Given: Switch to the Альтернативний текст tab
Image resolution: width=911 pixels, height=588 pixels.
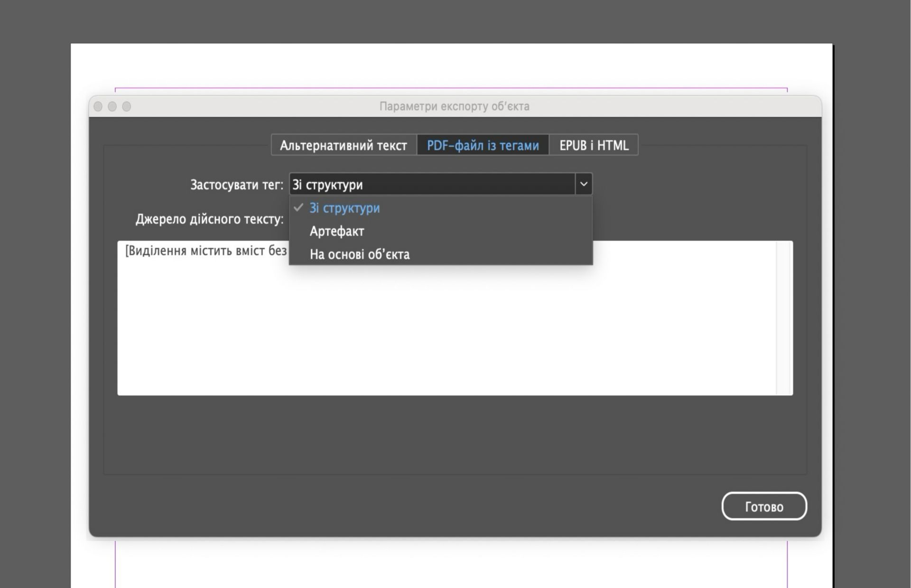Looking at the screenshot, I should (343, 145).
